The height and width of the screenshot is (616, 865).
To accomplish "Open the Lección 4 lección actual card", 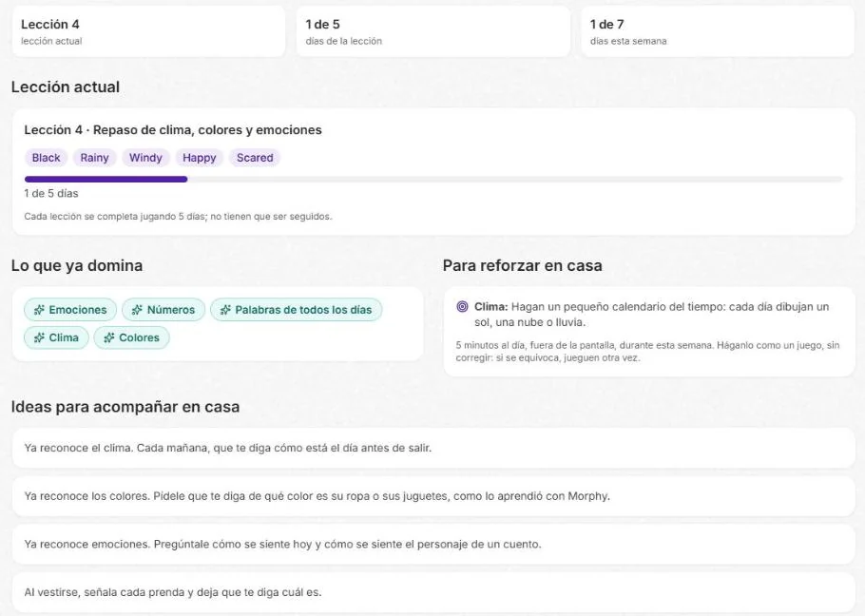I will [x=148, y=31].
